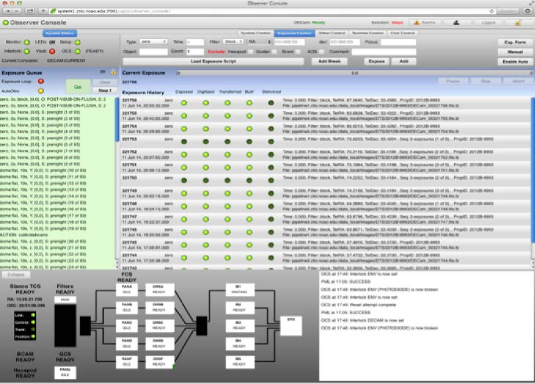Click the Current Exposure progress bar
The image size is (535, 384).
[x=355, y=73]
